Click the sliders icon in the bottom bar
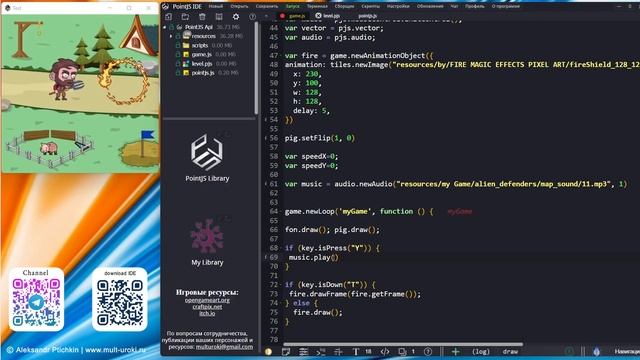Image resolution: width=640 pixels, height=360 pixels. click(x=303, y=351)
